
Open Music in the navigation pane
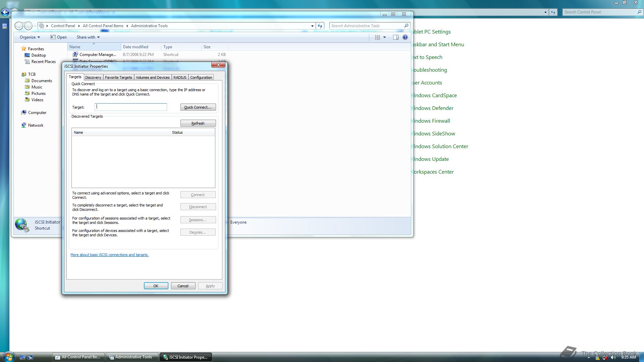[33, 87]
